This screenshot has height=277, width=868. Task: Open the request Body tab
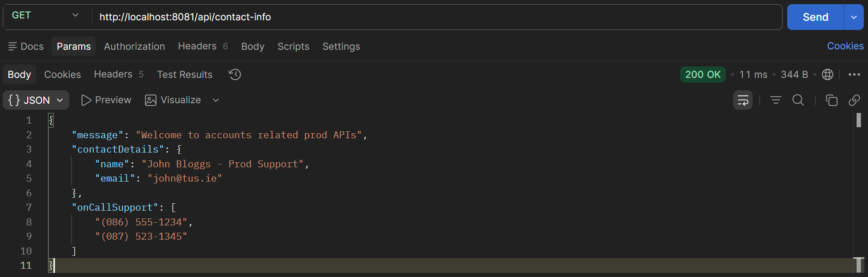coord(253,47)
